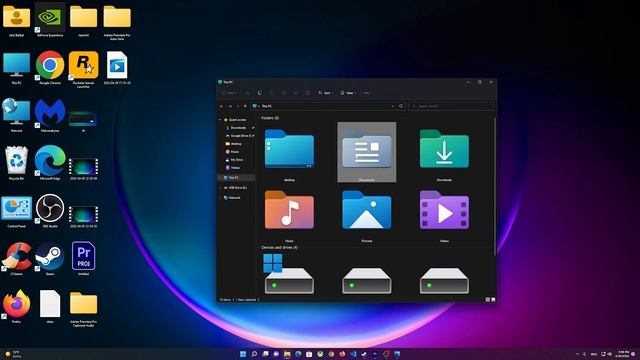Expand the Network tree node

[x=220, y=198]
